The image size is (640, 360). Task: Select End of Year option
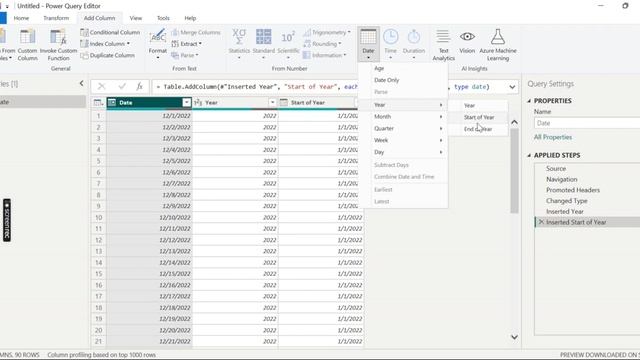coord(478,129)
